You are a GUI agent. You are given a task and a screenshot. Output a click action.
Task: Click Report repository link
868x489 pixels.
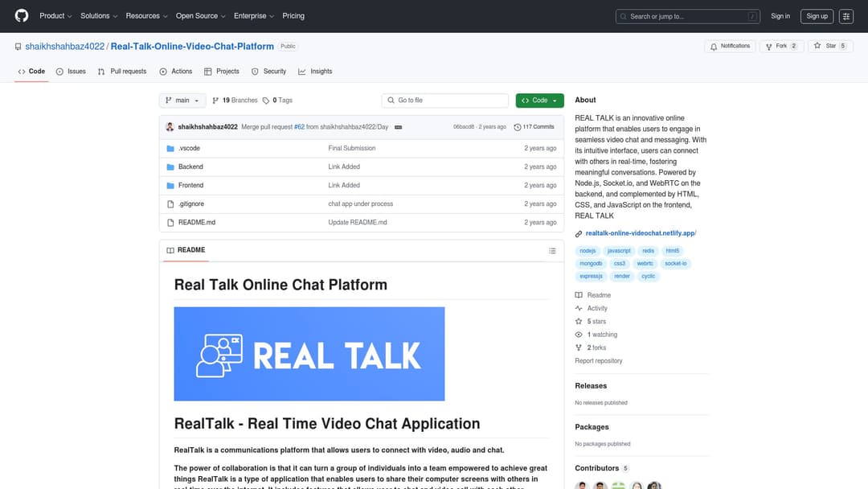599,361
